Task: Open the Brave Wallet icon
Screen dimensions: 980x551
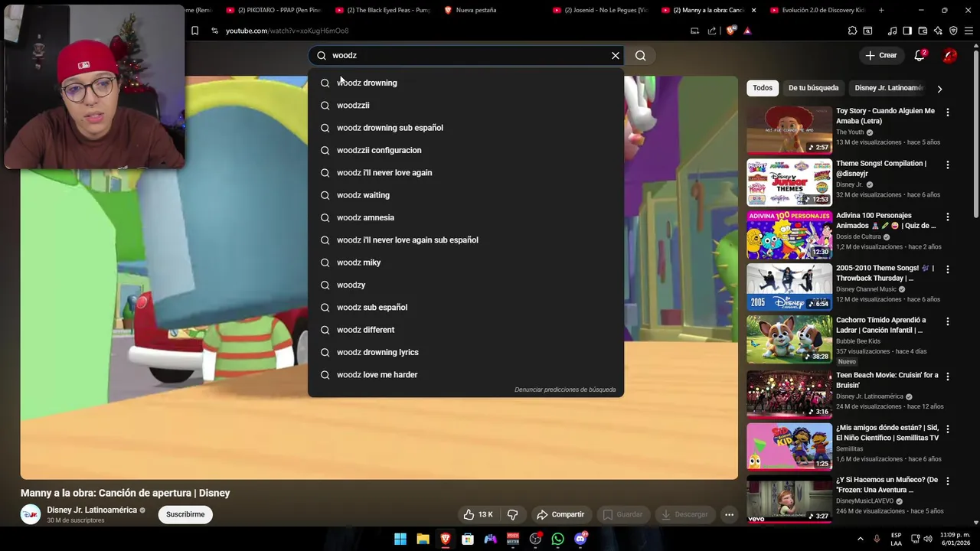Action: 923,31
